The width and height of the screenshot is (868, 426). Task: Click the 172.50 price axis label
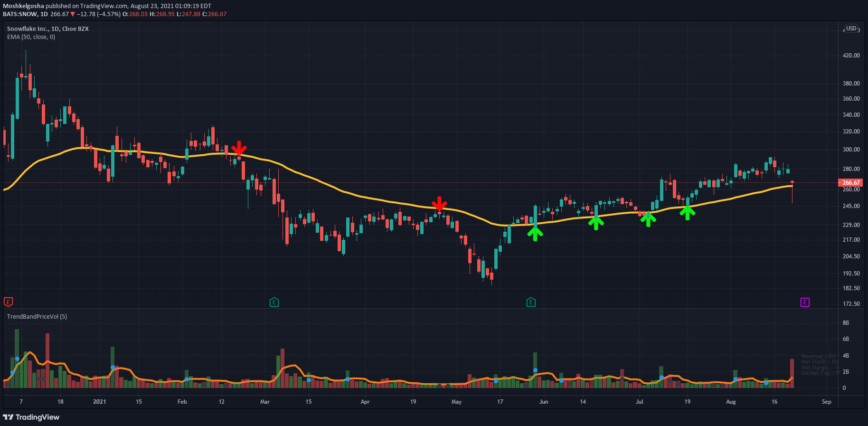coord(851,304)
